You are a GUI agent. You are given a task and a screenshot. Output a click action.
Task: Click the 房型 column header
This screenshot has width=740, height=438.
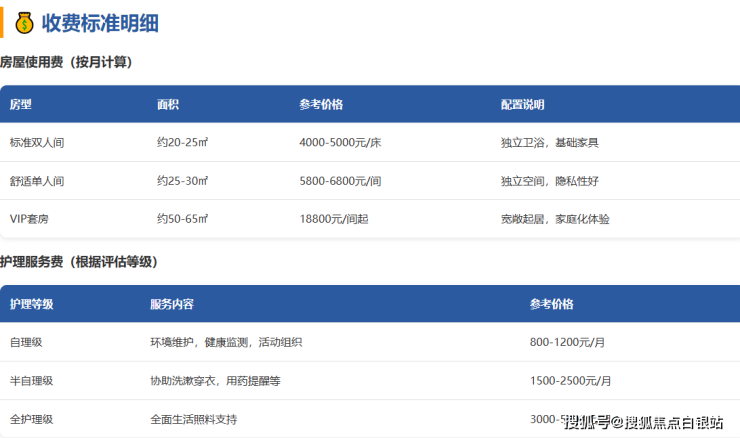[x=21, y=104]
